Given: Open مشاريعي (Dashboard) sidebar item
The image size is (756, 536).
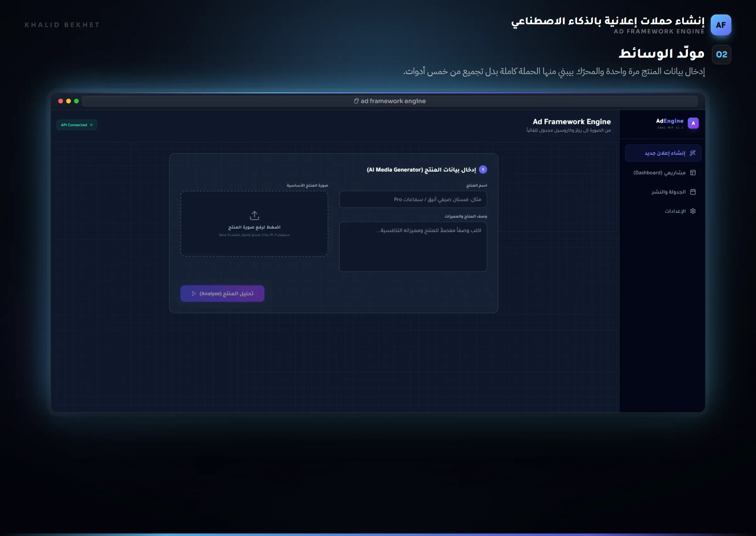Looking at the screenshot, I should click(x=663, y=172).
